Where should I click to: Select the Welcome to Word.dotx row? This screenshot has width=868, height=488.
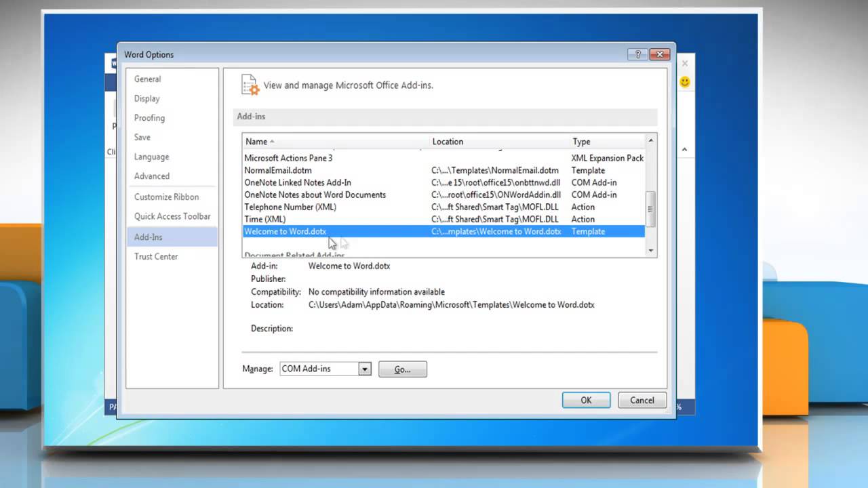tap(443, 231)
